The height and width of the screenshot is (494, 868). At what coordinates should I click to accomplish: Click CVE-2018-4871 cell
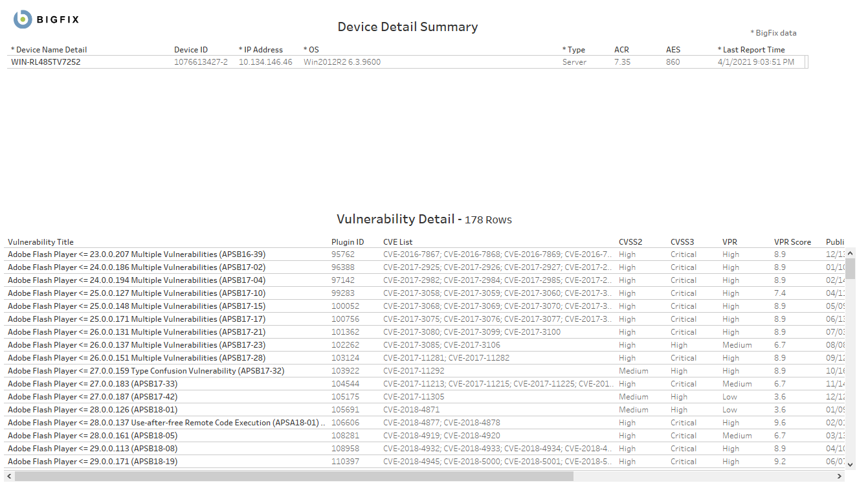[411, 410]
